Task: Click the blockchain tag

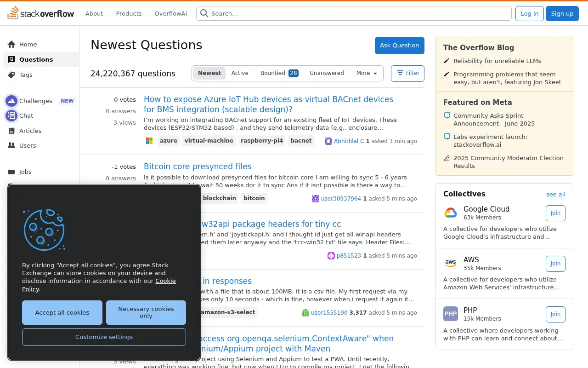Action: coord(220,198)
